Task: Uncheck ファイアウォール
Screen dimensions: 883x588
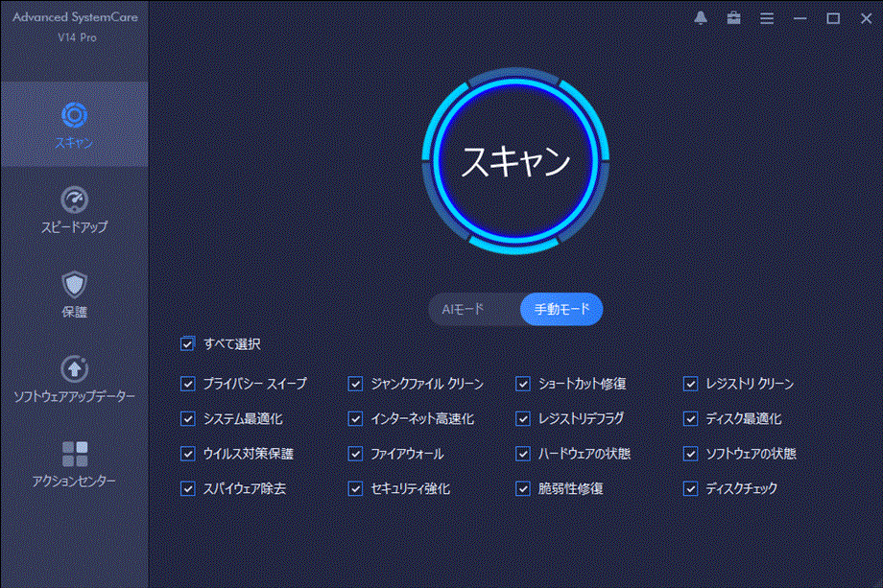Action: coord(355,454)
